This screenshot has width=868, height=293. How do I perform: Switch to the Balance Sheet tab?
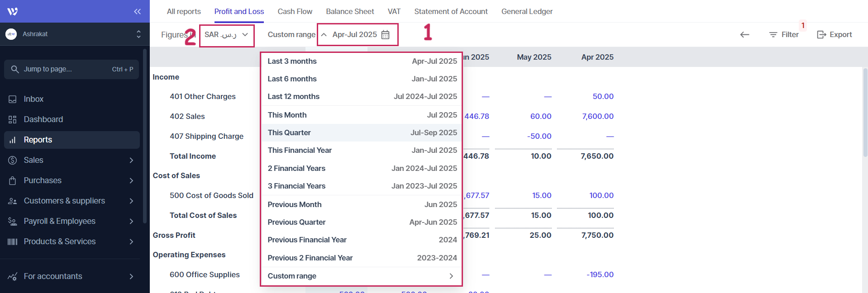350,11
